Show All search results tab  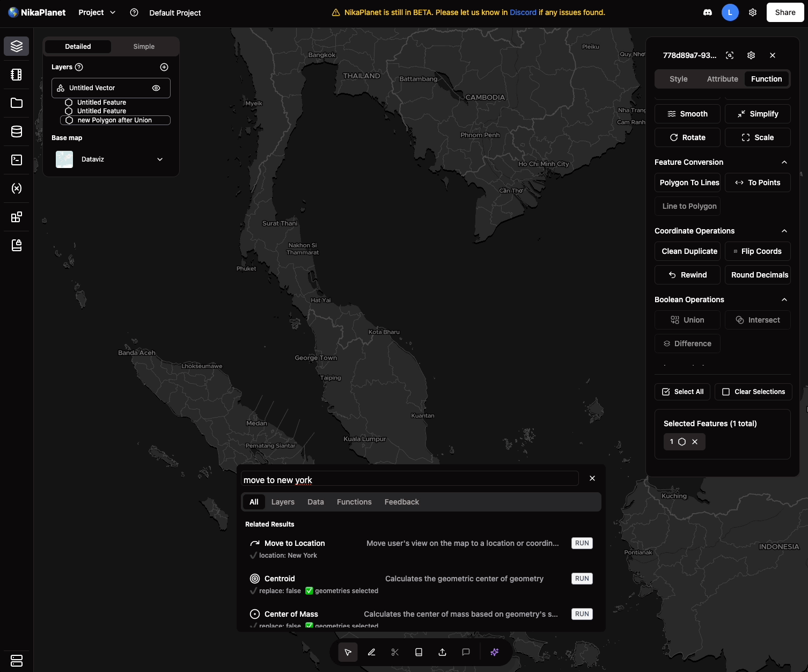(254, 502)
